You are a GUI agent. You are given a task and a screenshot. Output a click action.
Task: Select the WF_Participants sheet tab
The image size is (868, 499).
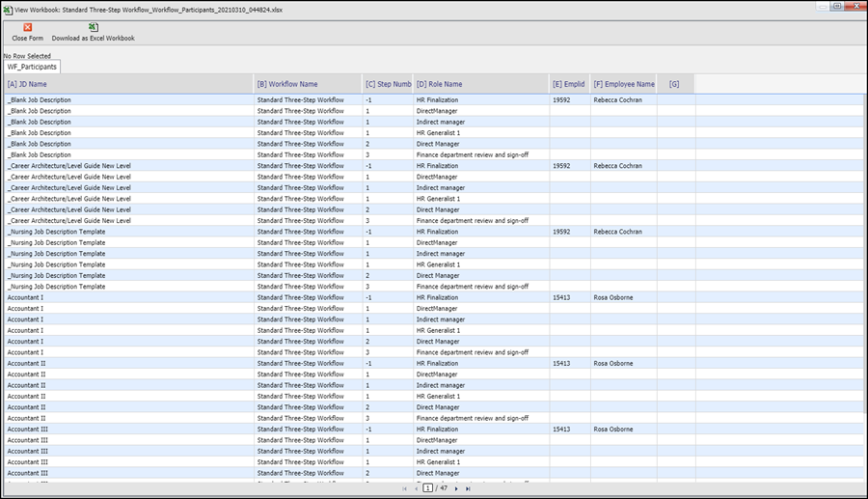tap(32, 67)
